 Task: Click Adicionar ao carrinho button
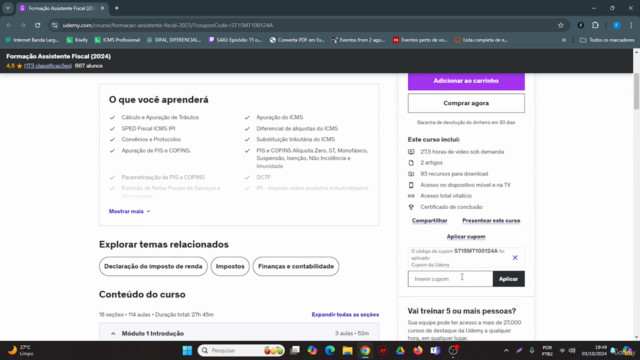click(466, 81)
